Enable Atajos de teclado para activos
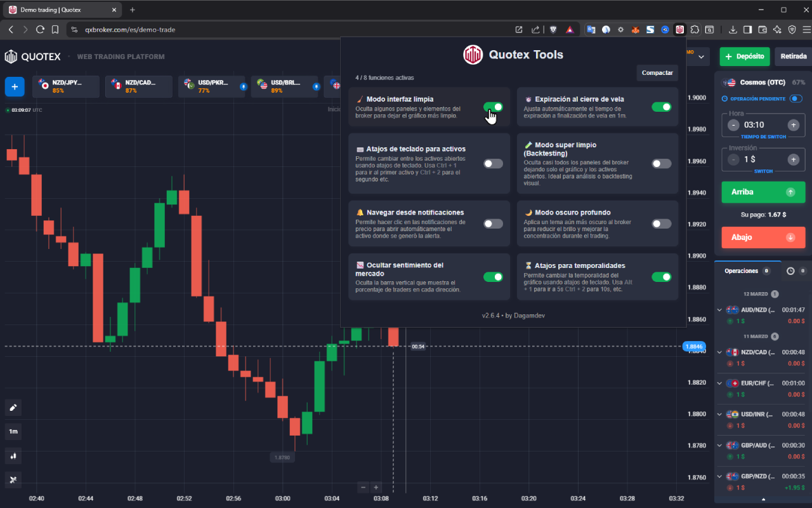Viewport: 812px width, 508px height. click(x=493, y=164)
